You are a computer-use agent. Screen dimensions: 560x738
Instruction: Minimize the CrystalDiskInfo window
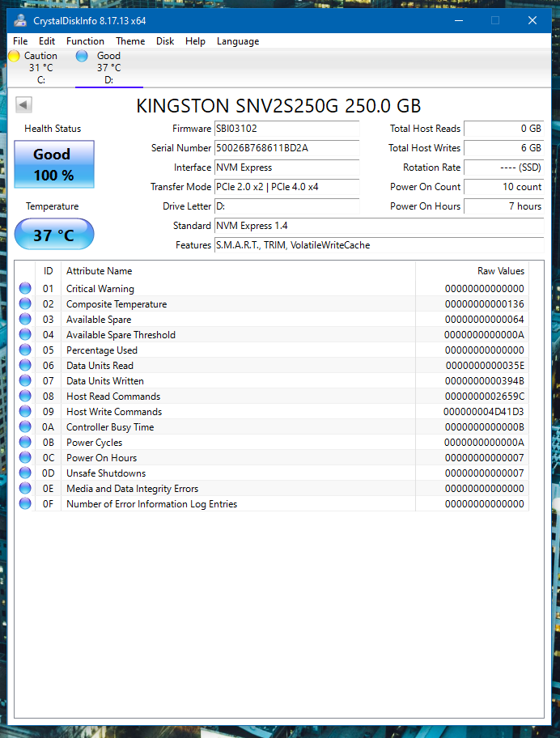[459, 21]
